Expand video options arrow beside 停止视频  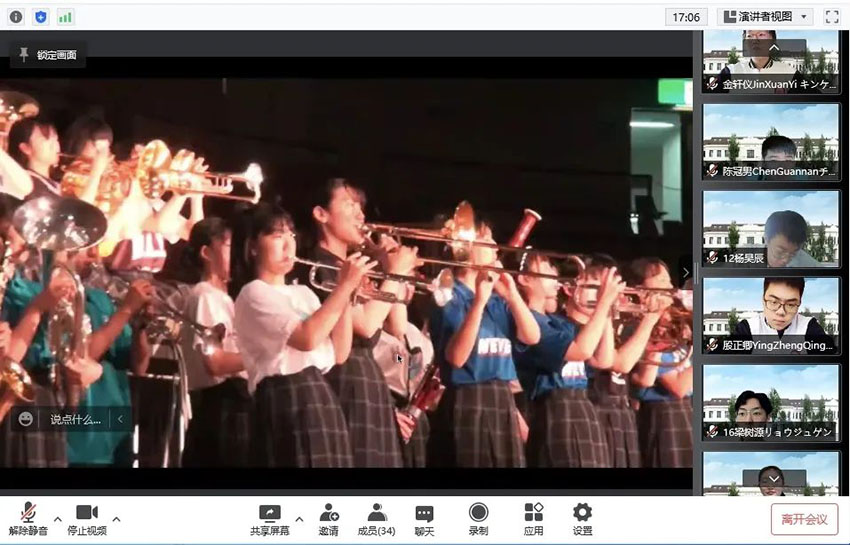(x=116, y=519)
